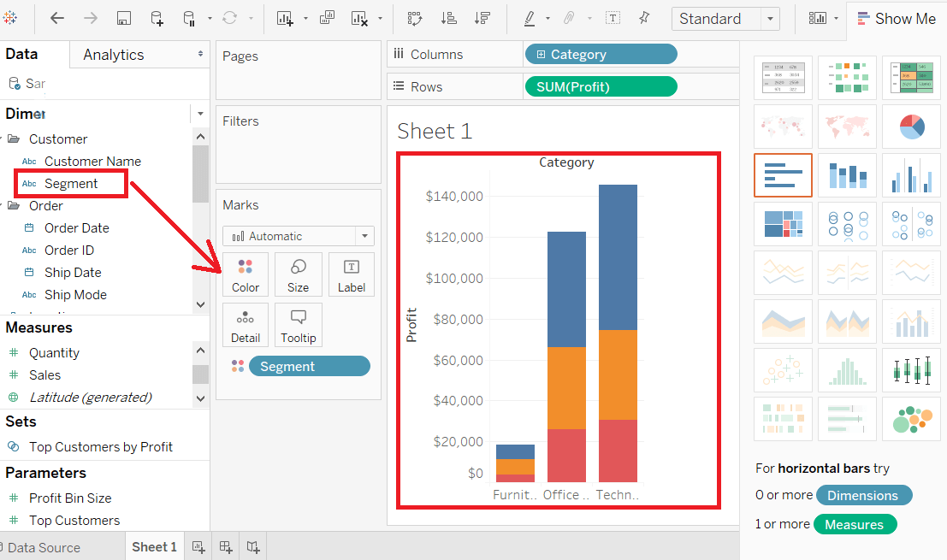Click the fix axes pin icon
The image size is (947, 560).
click(644, 18)
